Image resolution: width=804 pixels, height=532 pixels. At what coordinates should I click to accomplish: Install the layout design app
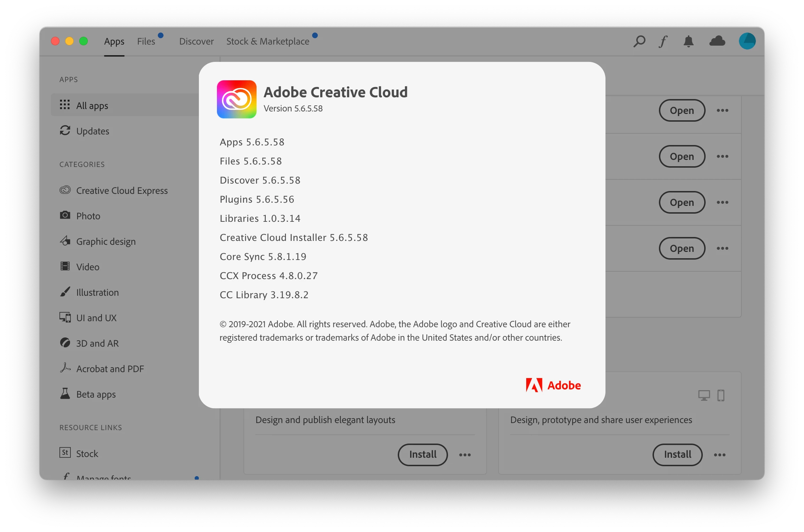[x=423, y=455]
